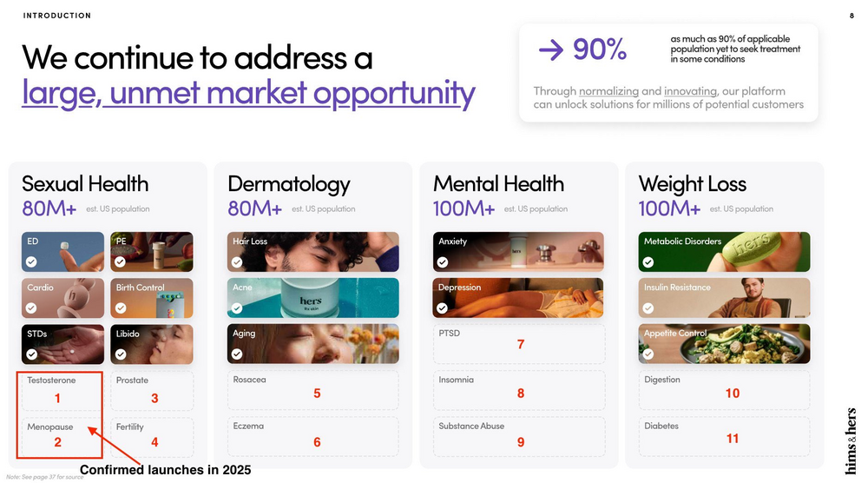Select the INTRODUCTION section label
This screenshot has width=868, height=483.
pyautogui.click(x=56, y=16)
